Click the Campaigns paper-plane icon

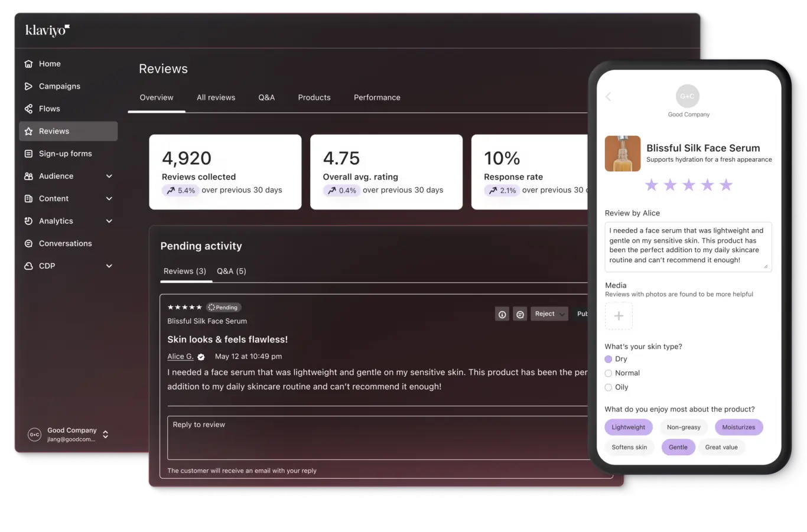coord(28,86)
